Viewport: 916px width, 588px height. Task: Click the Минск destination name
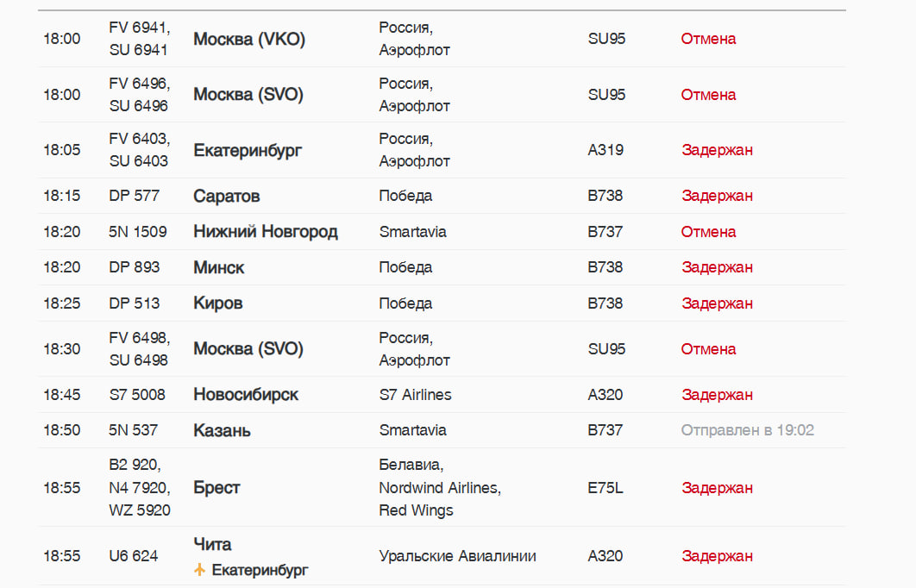(219, 267)
